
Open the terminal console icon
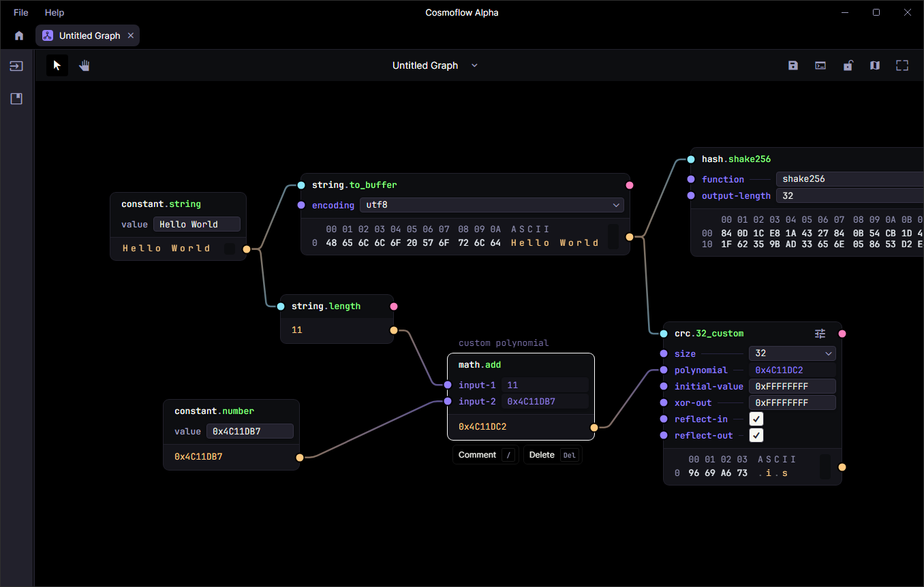820,65
